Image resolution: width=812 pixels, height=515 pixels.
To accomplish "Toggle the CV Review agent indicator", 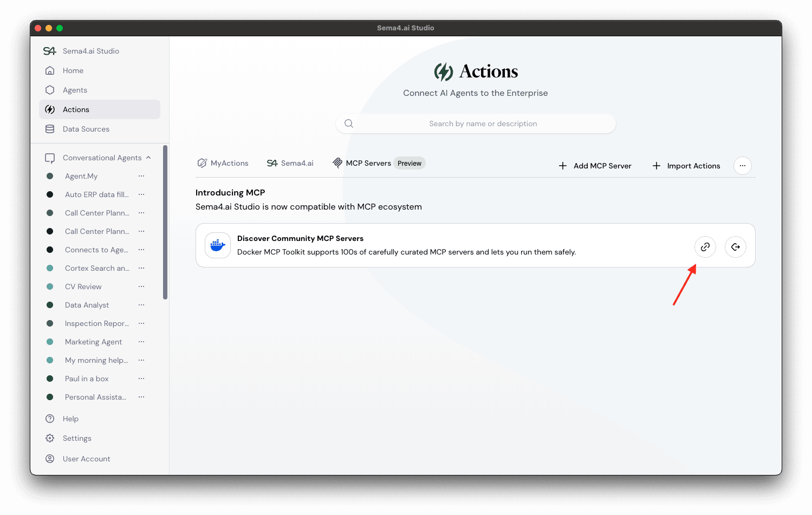I will [x=50, y=286].
